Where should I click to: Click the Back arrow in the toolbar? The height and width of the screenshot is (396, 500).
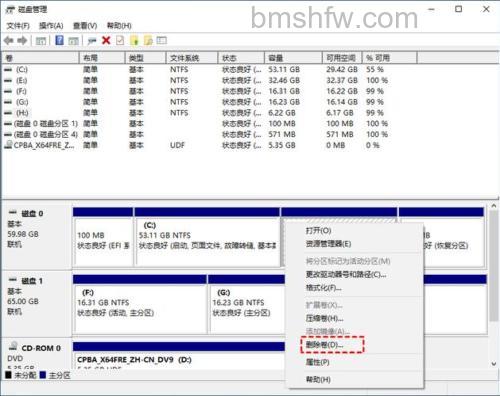tap(9, 41)
